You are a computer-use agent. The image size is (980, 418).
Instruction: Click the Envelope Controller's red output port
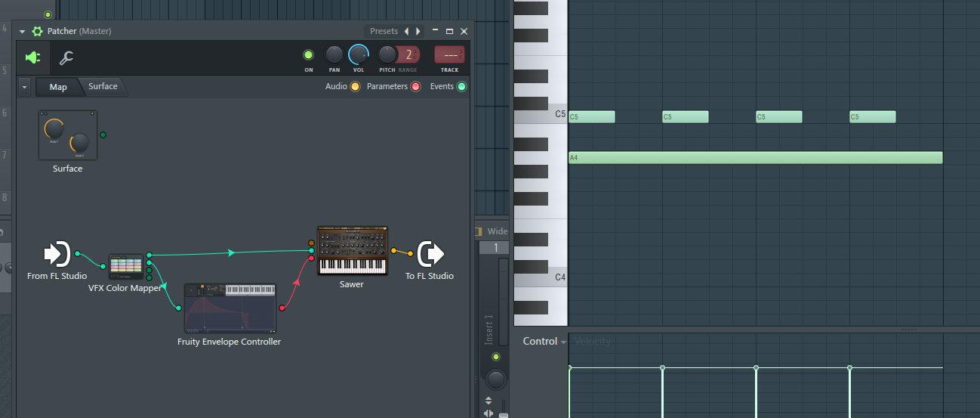tap(282, 308)
